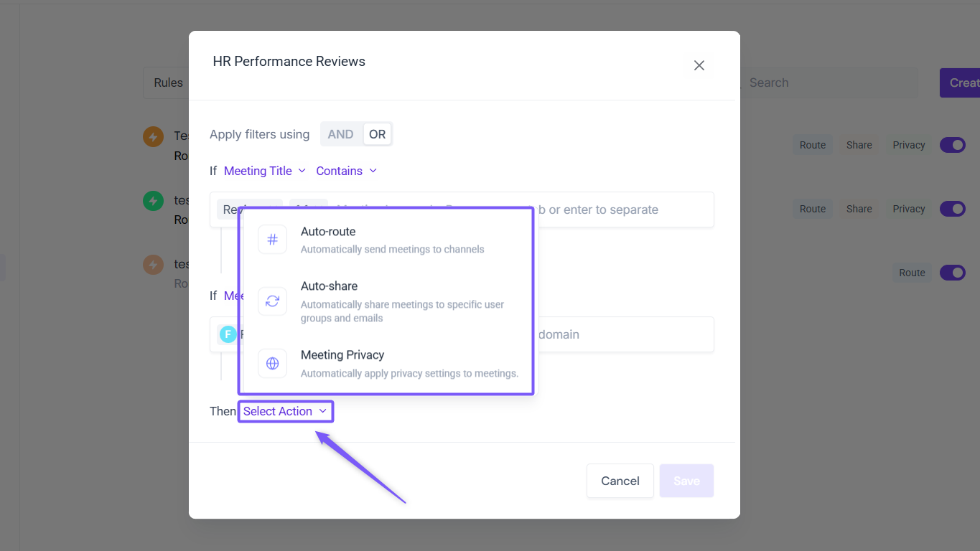980x551 pixels.
Task: Expand the Select Action dropdown
Action: click(x=285, y=411)
